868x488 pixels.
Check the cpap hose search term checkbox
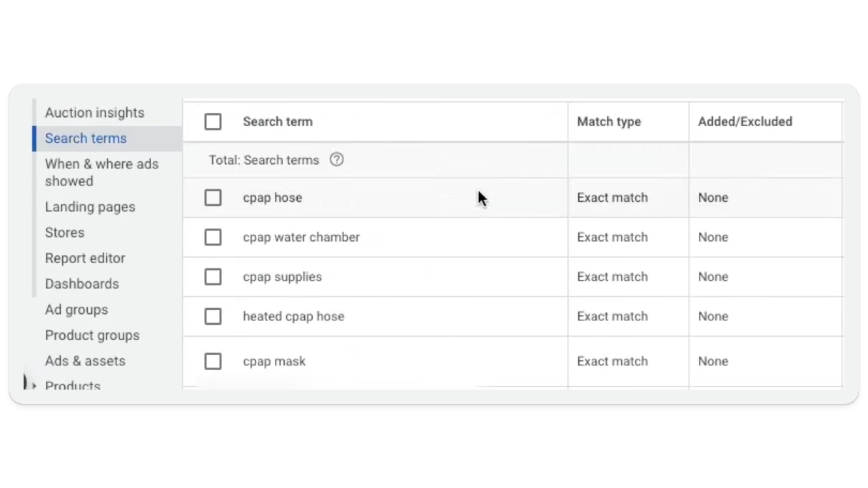click(x=213, y=198)
